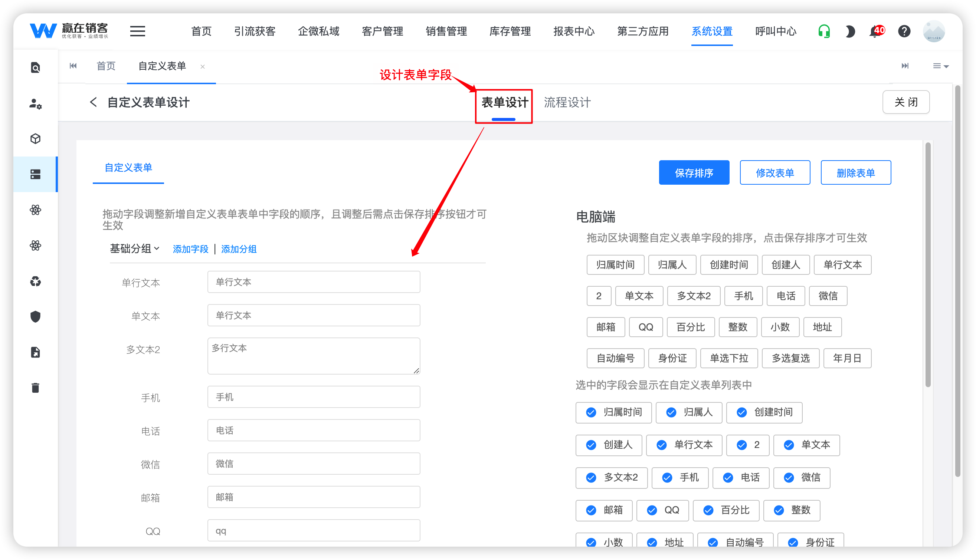
Task: Close the 自定义表单 tab with x
Action: pos(202,66)
